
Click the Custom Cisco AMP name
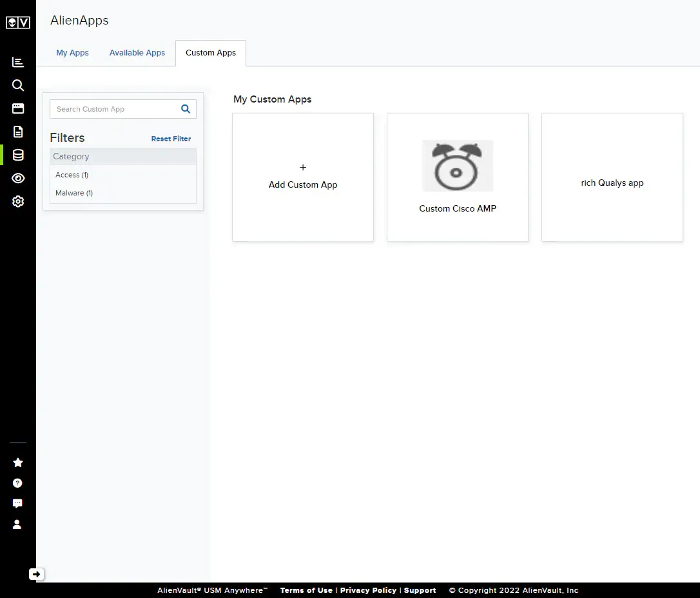pyautogui.click(x=458, y=209)
